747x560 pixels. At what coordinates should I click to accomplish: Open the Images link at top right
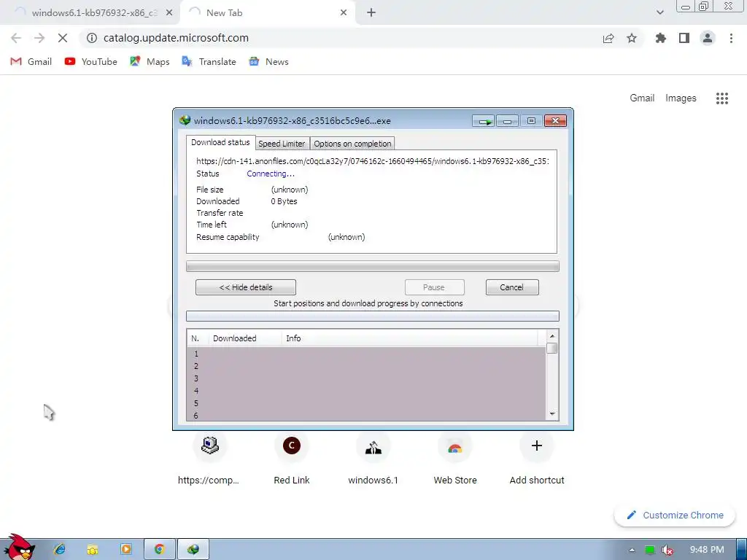click(681, 98)
